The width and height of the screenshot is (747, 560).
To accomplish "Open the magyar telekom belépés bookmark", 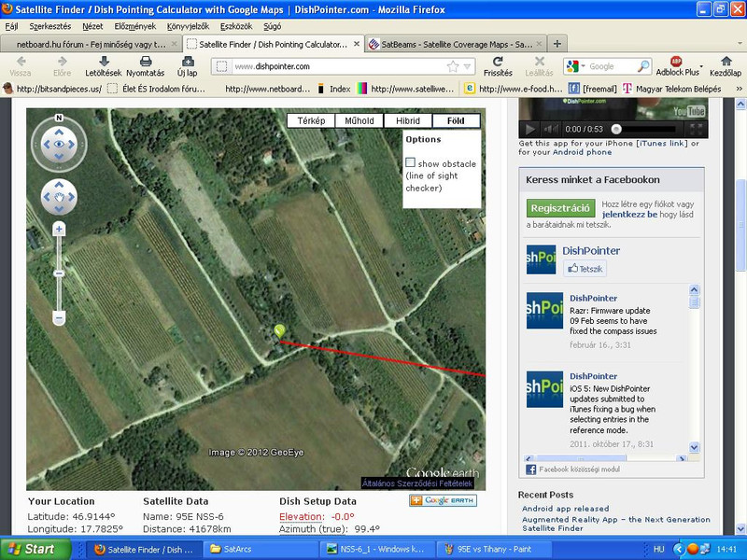I will pos(671,89).
